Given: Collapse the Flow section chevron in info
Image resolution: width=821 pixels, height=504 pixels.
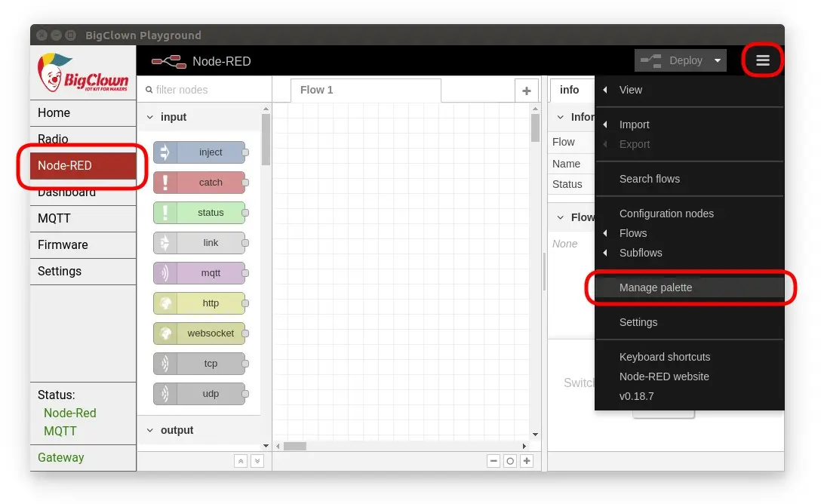Looking at the screenshot, I should tap(560, 217).
